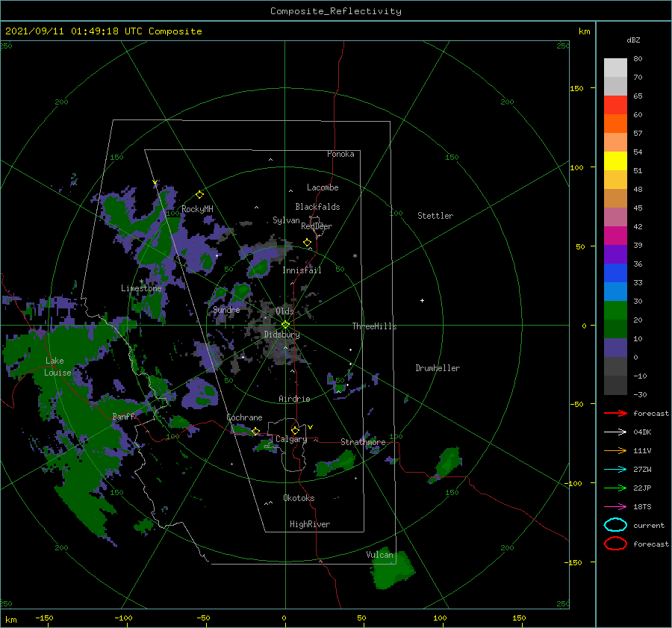
Task: Click the Calgary city label
Action: pyautogui.click(x=291, y=439)
